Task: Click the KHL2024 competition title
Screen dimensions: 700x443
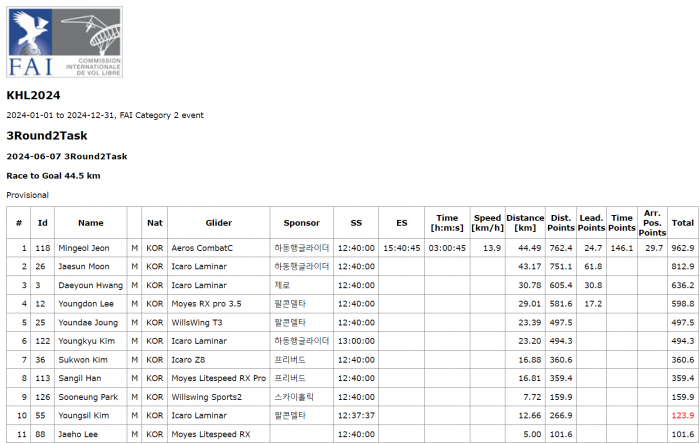Action: (33, 96)
